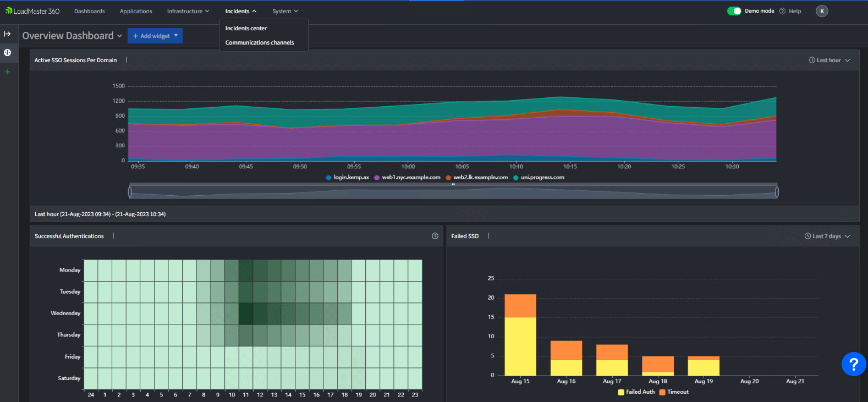Expand the left sidebar with the arrow icon
This screenshot has height=402, width=868.
point(7,34)
